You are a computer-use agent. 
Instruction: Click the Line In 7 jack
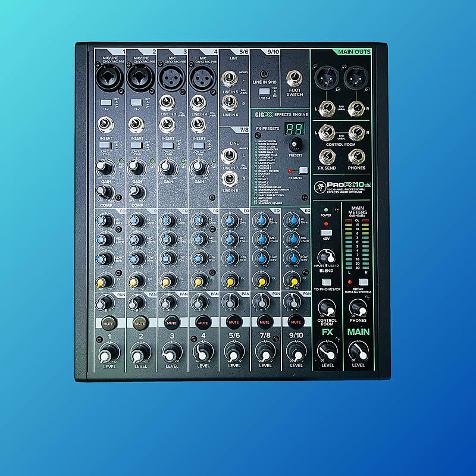(230, 156)
